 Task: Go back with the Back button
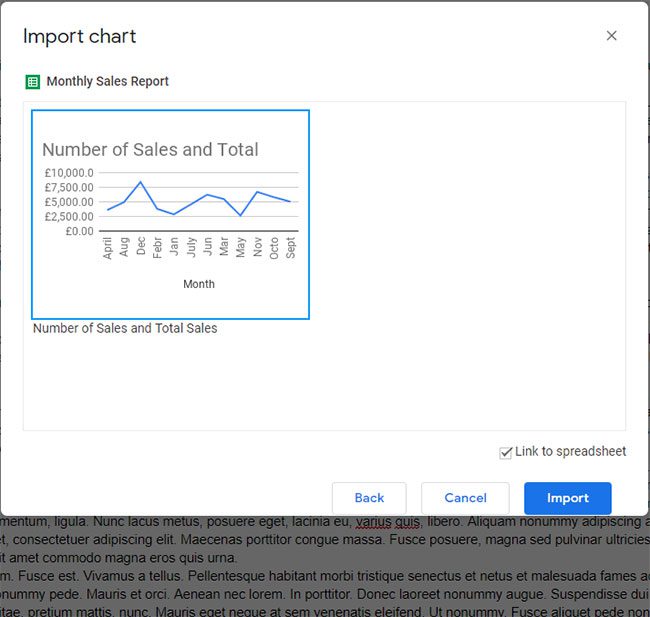pos(369,498)
